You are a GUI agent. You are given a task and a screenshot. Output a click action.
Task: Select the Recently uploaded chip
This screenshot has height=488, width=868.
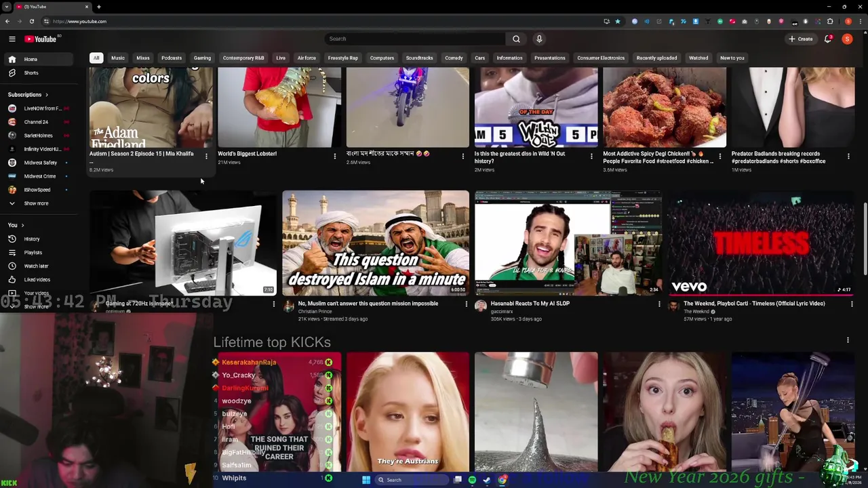click(656, 58)
